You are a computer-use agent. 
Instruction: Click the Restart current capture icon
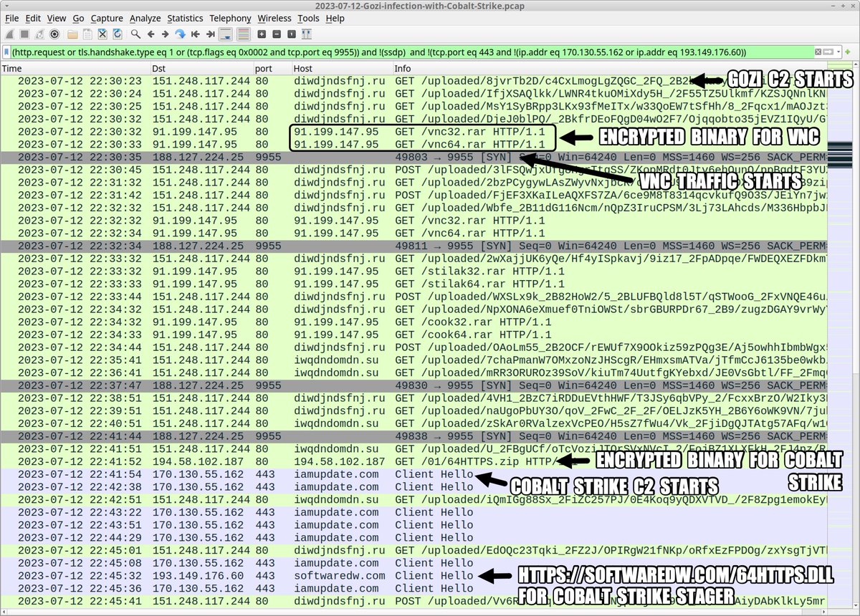tap(39, 34)
